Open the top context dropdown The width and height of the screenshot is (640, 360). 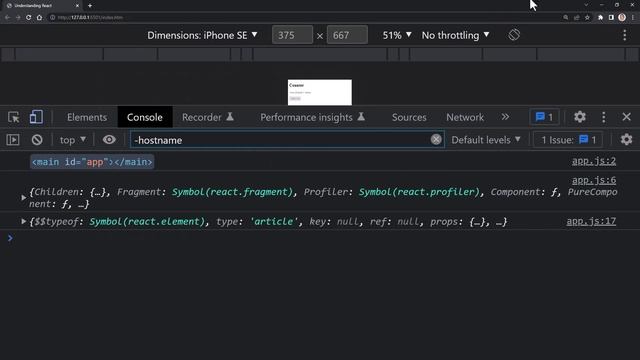(73, 140)
